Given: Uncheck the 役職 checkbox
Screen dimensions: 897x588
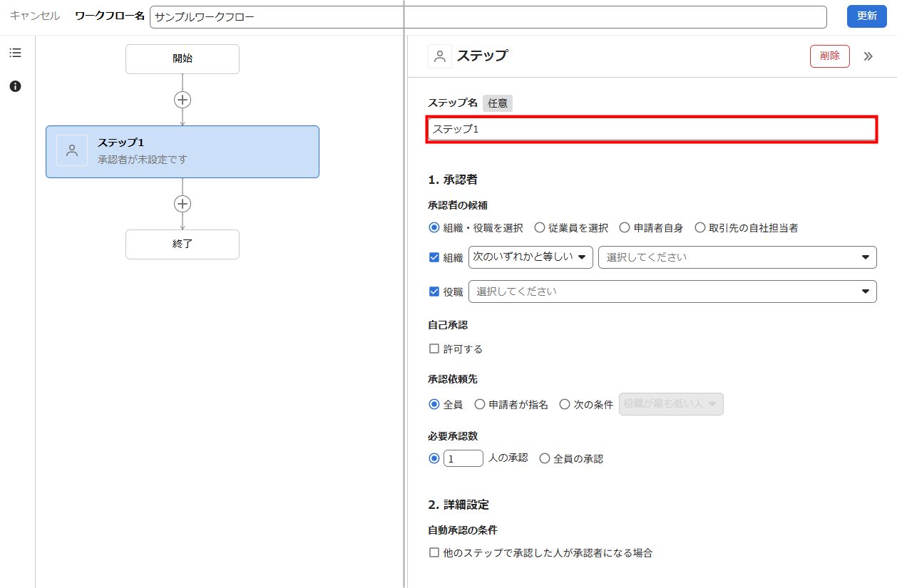Looking at the screenshot, I should [x=434, y=292].
